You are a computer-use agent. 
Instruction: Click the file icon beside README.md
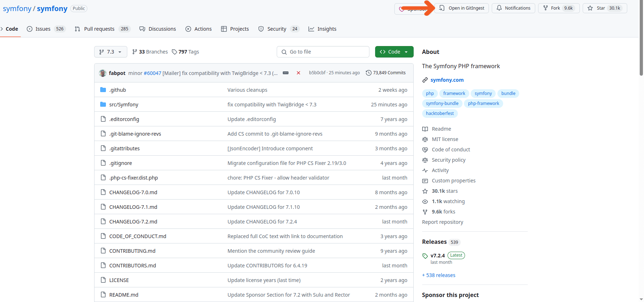click(103, 295)
